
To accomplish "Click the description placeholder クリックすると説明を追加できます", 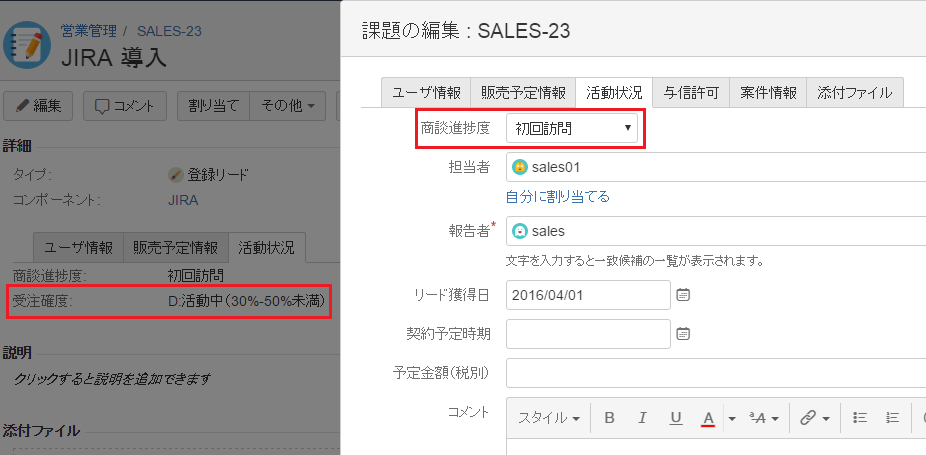I will point(112,379).
